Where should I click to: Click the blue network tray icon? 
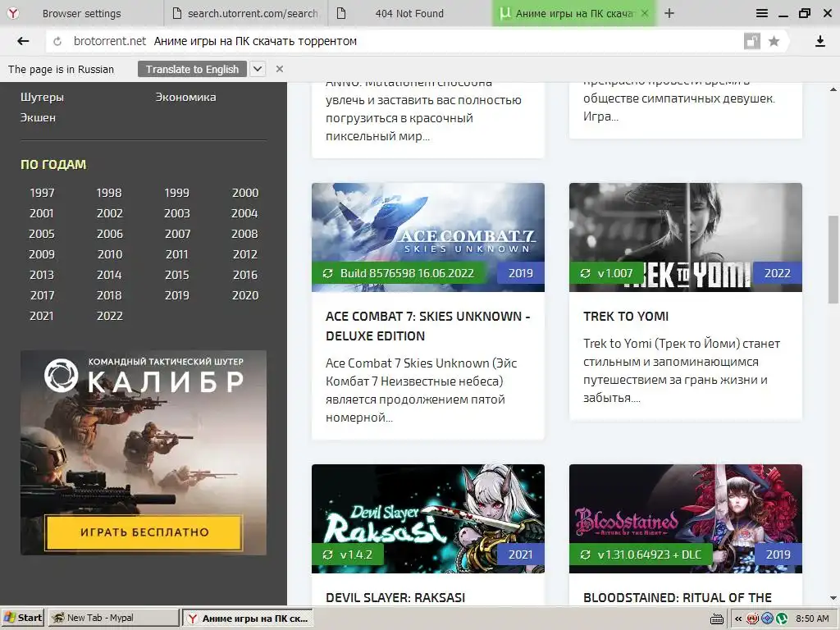pos(767,619)
